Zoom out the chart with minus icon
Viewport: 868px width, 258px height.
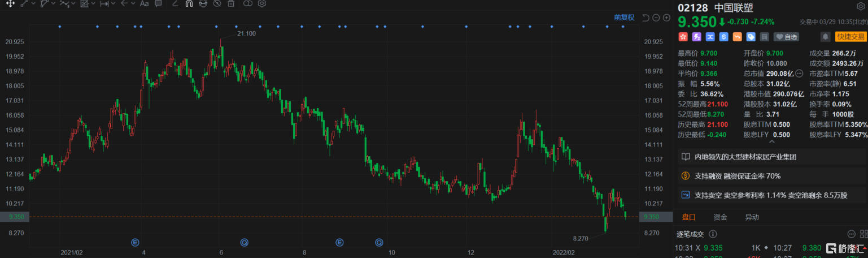[x=656, y=18]
